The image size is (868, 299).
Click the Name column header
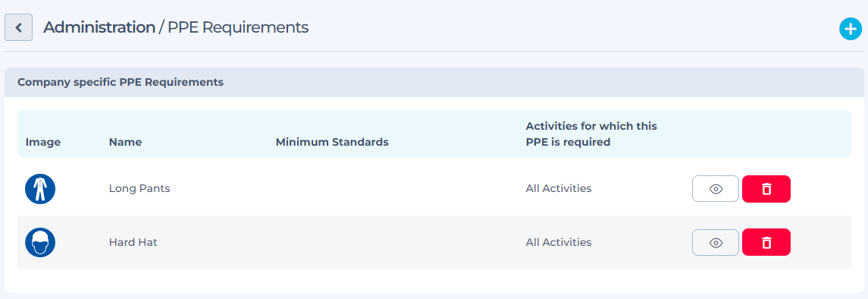[x=125, y=142]
